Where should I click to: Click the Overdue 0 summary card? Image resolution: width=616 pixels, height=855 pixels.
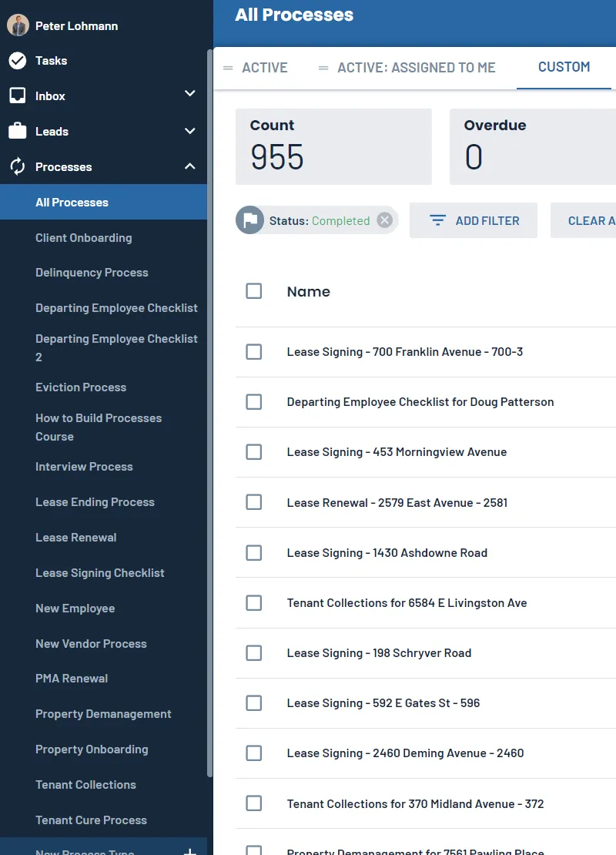[x=533, y=146]
